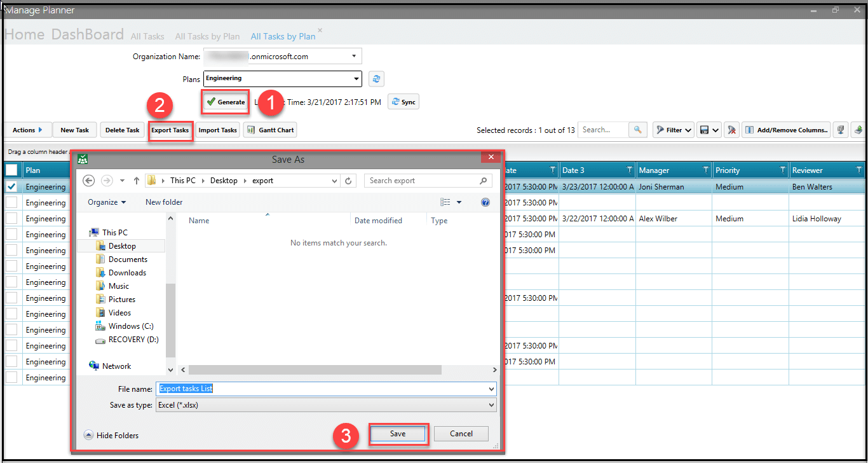Click Hide Folders in Save As dialog
The width and height of the screenshot is (868, 463).
tap(111, 435)
